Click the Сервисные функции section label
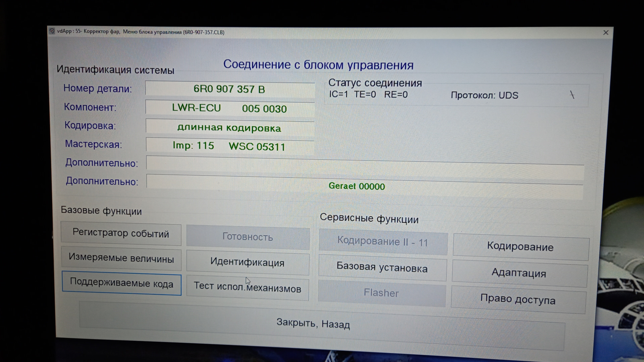This screenshot has width=644, height=362. (369, 219)
